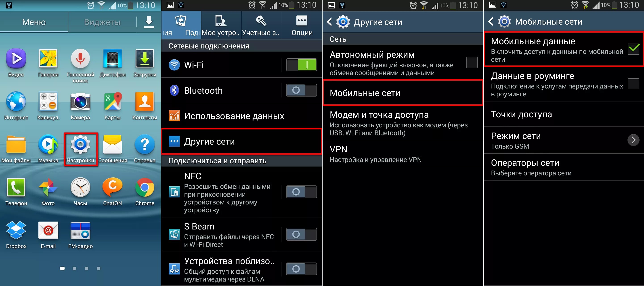Open the FM-радио app
Screen dimensions: 644x286
80,231
